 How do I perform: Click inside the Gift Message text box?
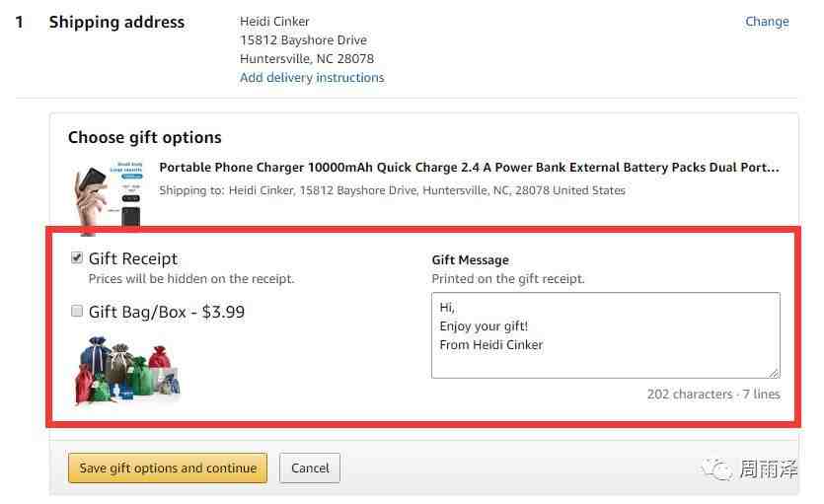605,334
